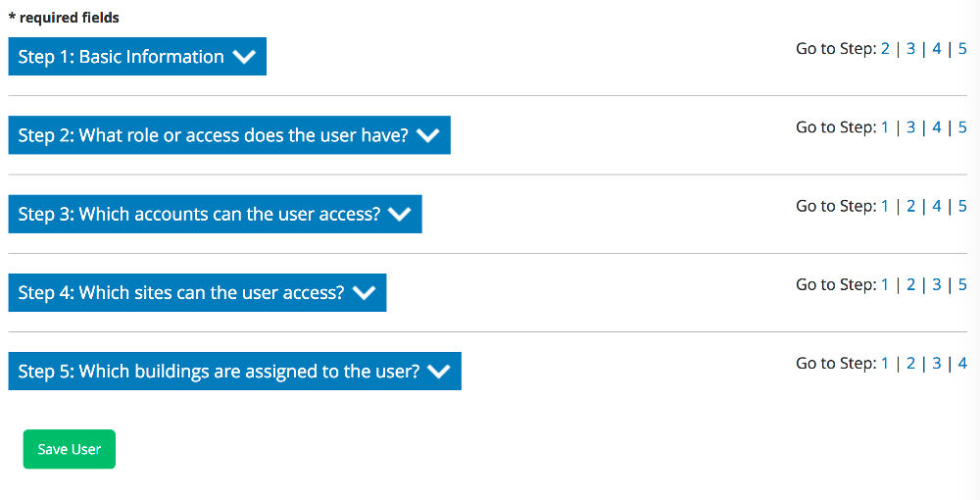The image size is (980, 500).
Task: Go to step 5 from Step 4 row
Action: point(962,284)
